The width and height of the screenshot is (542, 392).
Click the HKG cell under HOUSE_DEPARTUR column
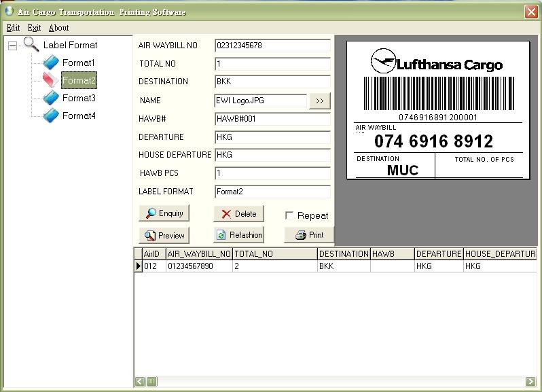click(500, 266)
